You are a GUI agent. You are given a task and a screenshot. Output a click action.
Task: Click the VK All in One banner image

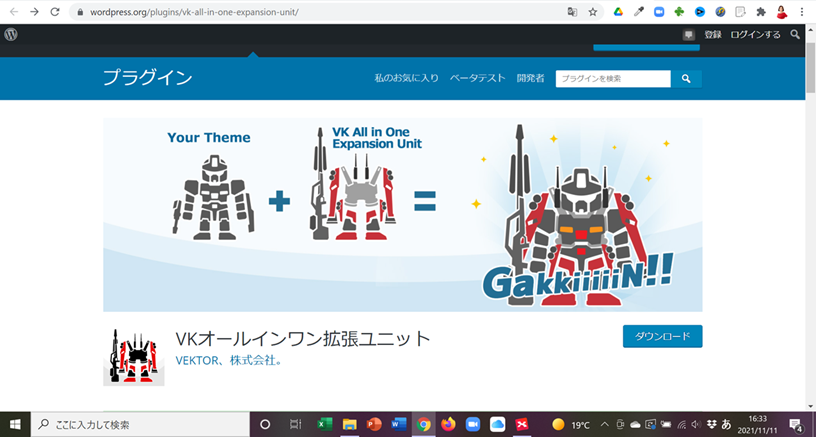403,215
